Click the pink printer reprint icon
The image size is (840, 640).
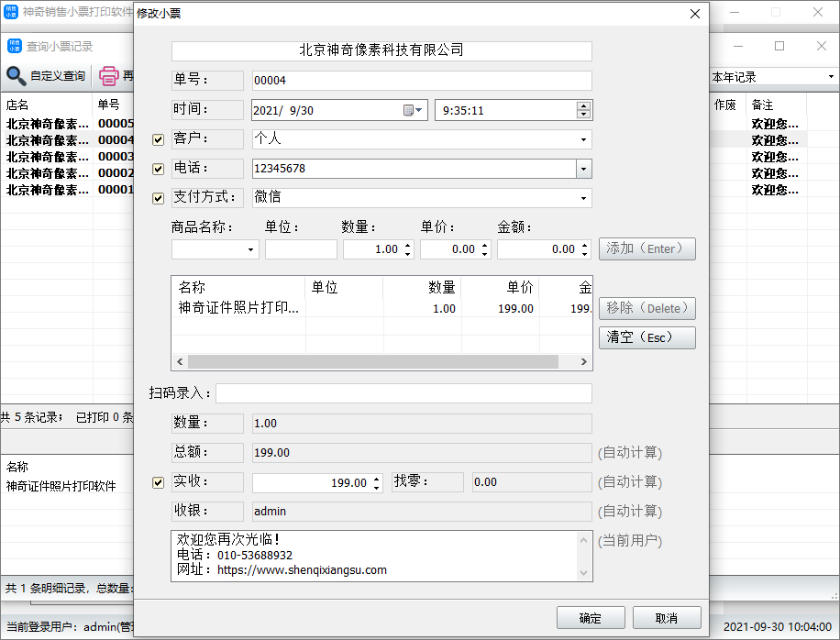(109, 76)
